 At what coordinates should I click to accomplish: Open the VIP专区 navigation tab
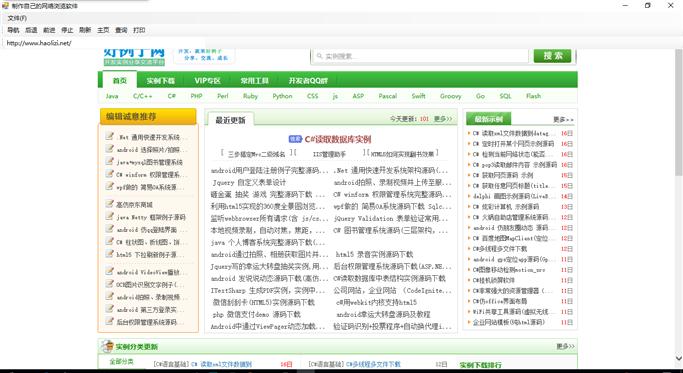pos(207,81)
